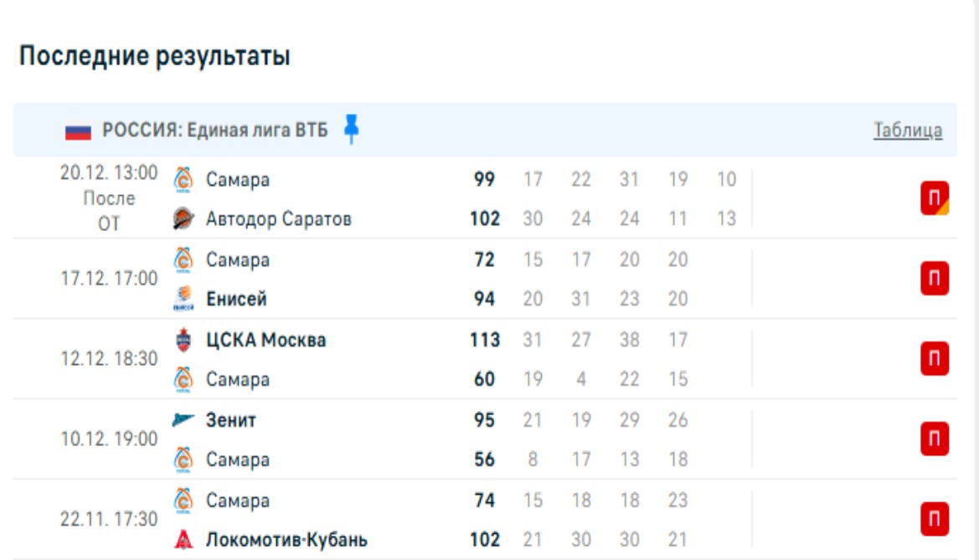Click the Локомотив-Кубань team logo
This screenshot has height=560, width=979.
(x=183, y=540)
